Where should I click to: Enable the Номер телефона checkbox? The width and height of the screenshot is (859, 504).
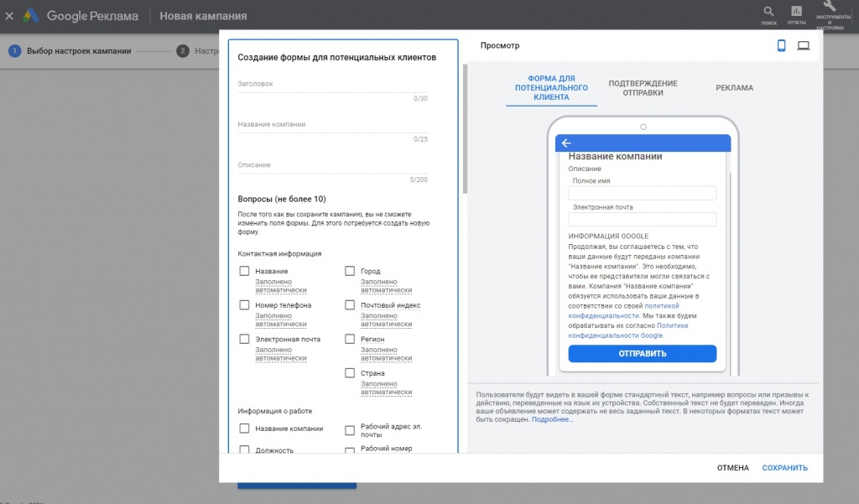tap(245, 305)
